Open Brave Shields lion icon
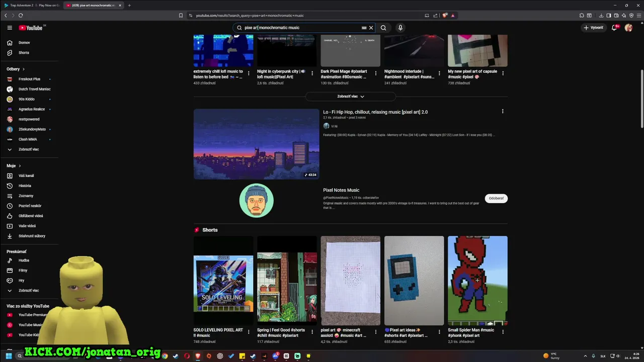Image resolution: width=644 pixels, height=362 pixels. (x=445, y=16)
